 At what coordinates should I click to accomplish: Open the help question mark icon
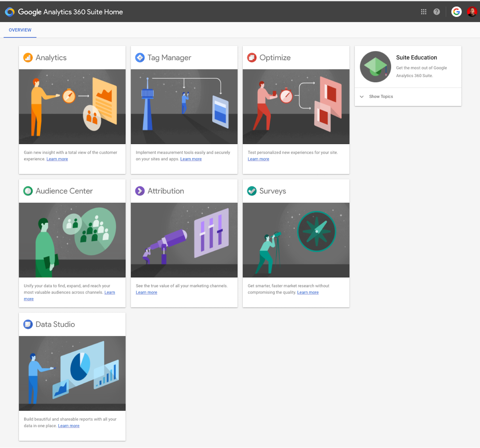pyautogui.click(x=436, y=12)
